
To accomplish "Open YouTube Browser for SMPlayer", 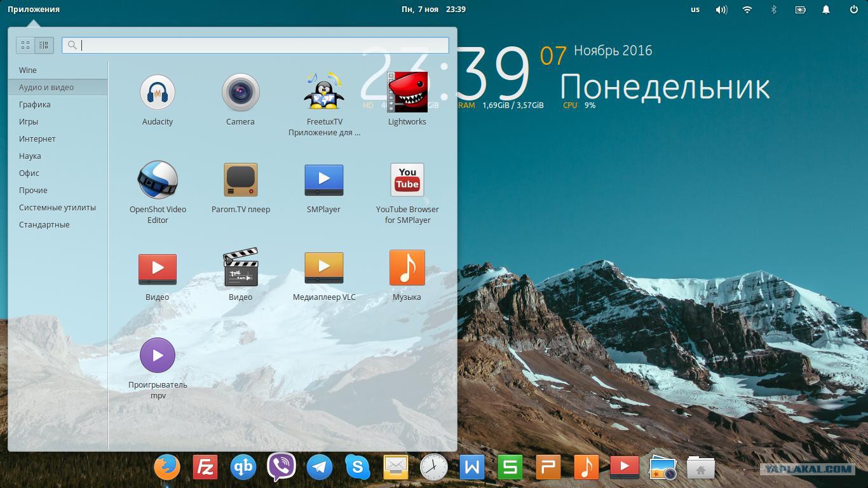I will coord(407,180).
